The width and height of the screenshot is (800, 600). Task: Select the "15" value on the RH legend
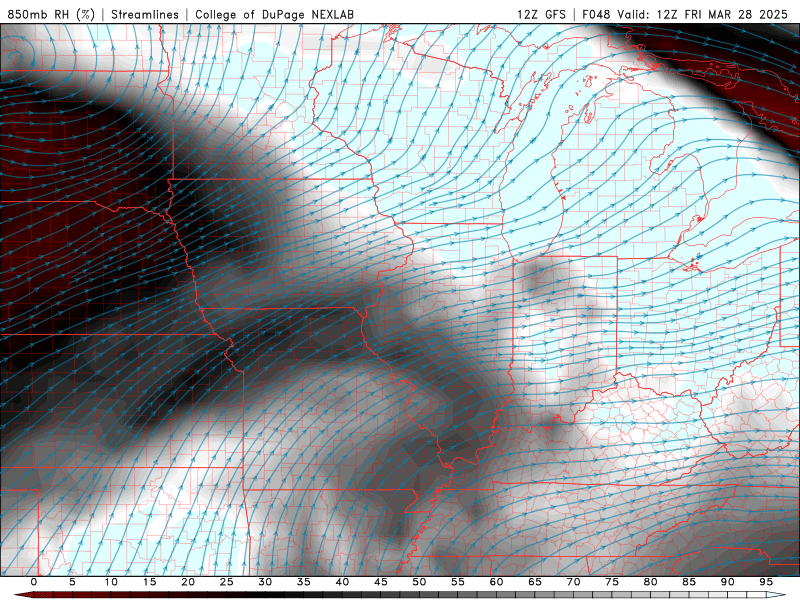coord(149,582)
